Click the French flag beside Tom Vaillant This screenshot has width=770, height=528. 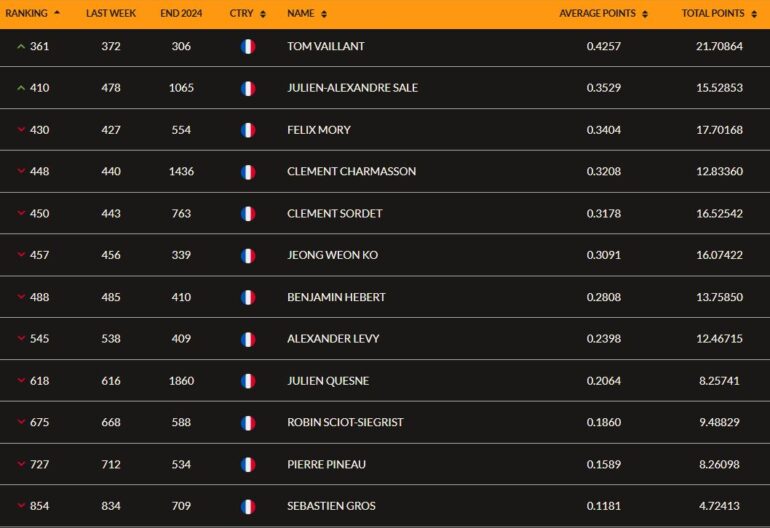tap(248, 47)
